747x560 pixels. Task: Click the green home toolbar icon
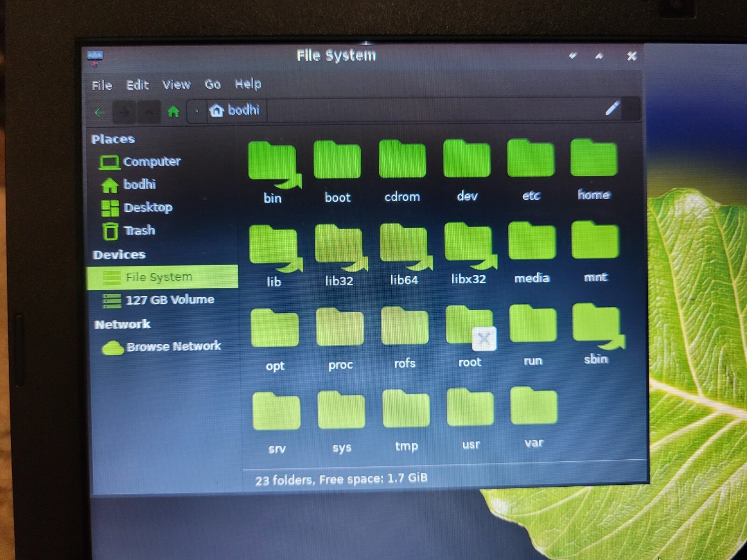pos(174,112)
